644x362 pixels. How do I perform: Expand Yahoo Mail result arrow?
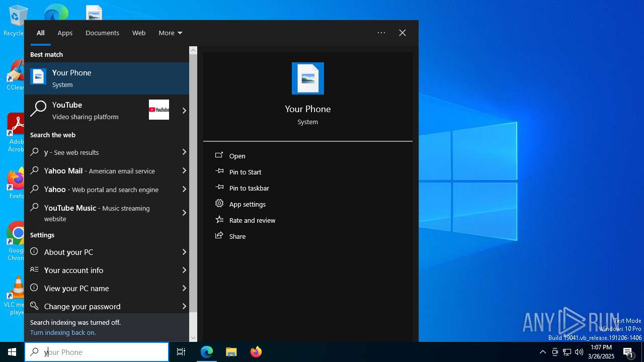(184, 170)
